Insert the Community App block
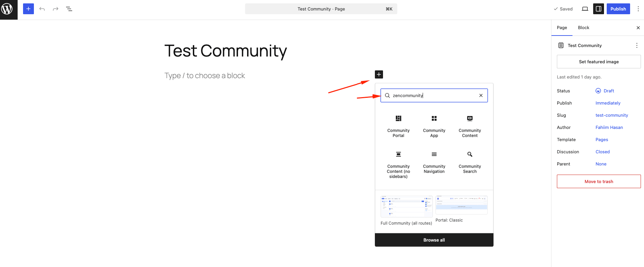This screenshot has width=644, height=267. pos(434,126)
